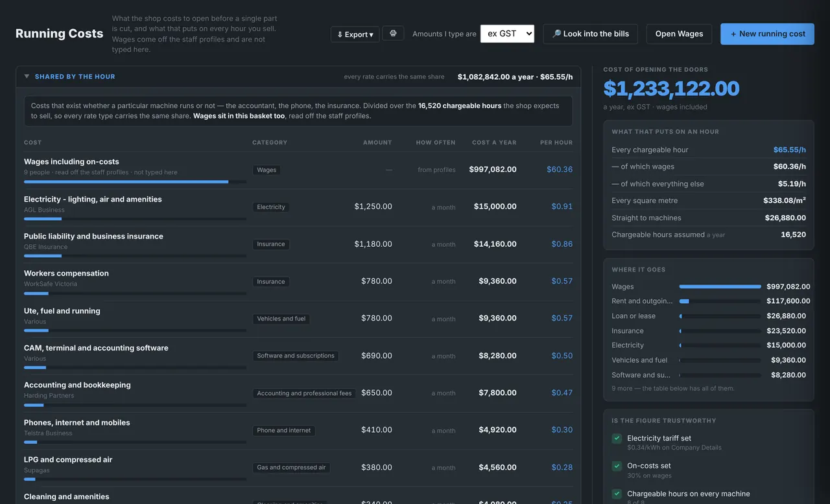Click the $1,233,122.00 total cost figure
Image resolution: width=830 pixels, height=504 pixels.
[671, 88]
